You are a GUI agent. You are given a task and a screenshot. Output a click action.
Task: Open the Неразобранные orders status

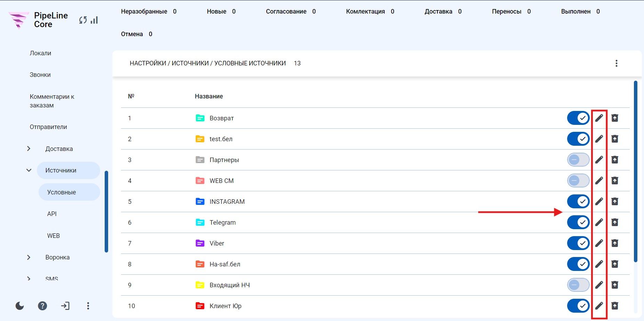[x=148, y=11]
